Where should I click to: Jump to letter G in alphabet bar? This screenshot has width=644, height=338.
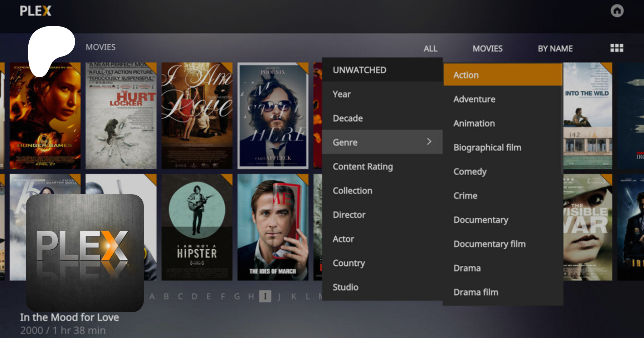coord(237,297)
